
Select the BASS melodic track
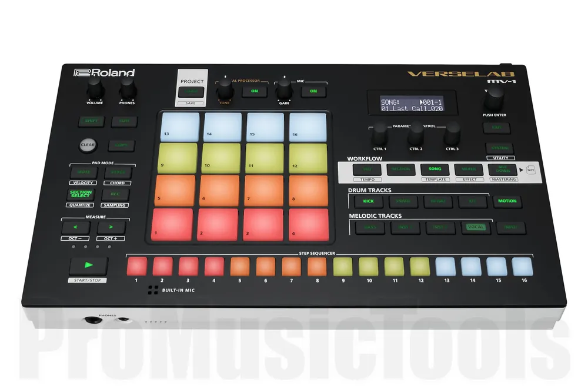pyautogui.click(x=370, y=228)
